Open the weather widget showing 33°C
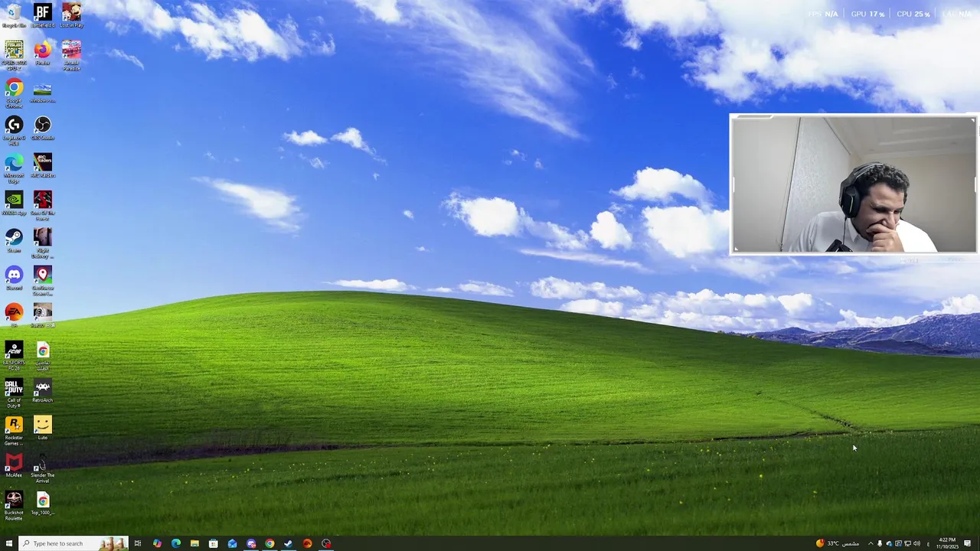Viewport: 980px width, 551px height. click(x=837, y=543)
